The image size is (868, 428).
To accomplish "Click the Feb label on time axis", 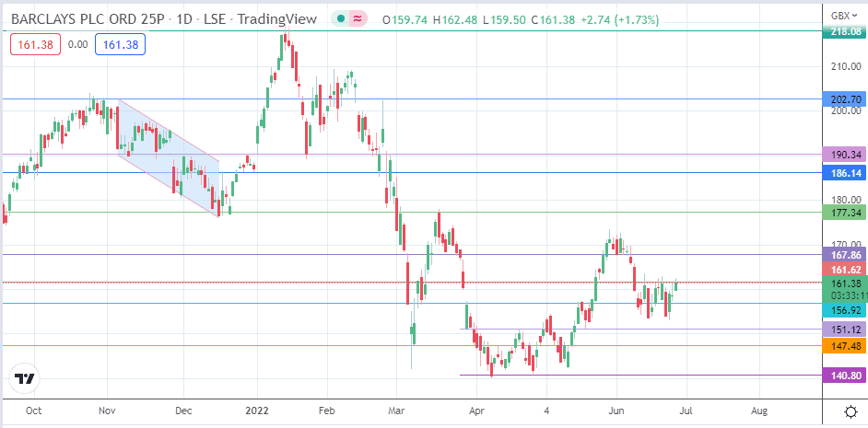I will [x=326, y=411].
